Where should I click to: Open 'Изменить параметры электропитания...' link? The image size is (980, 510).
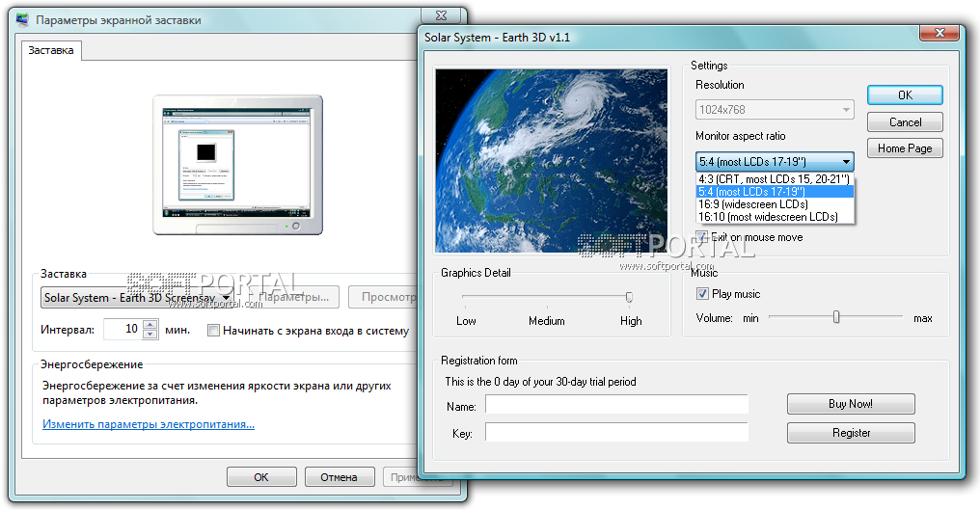coord(149,424)
